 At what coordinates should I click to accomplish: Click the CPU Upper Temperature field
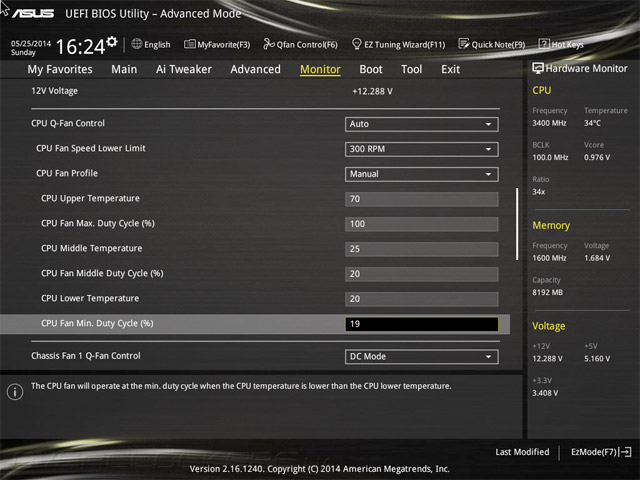coord(422,199)
